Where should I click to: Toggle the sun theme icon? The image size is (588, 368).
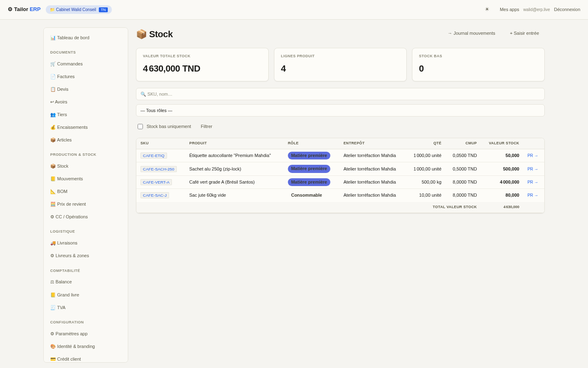487,9
